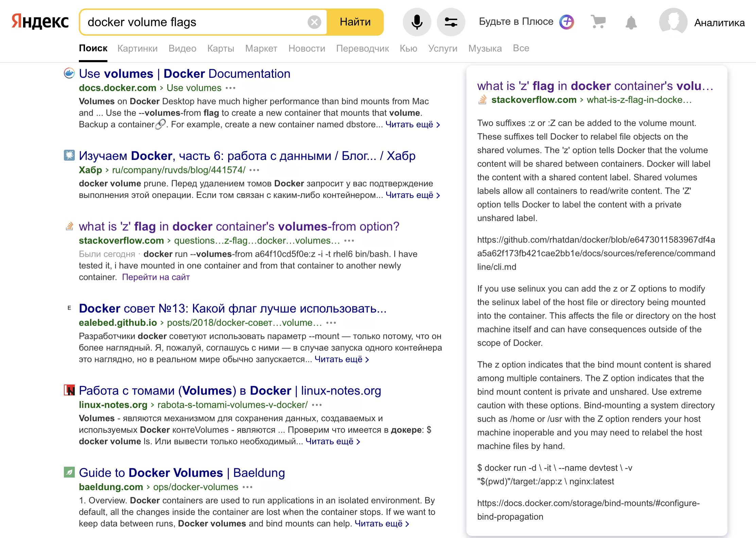Open Работа с томами (Volumes) в Docker result
This screenshot has width=756, height=538.
[230, 391]
